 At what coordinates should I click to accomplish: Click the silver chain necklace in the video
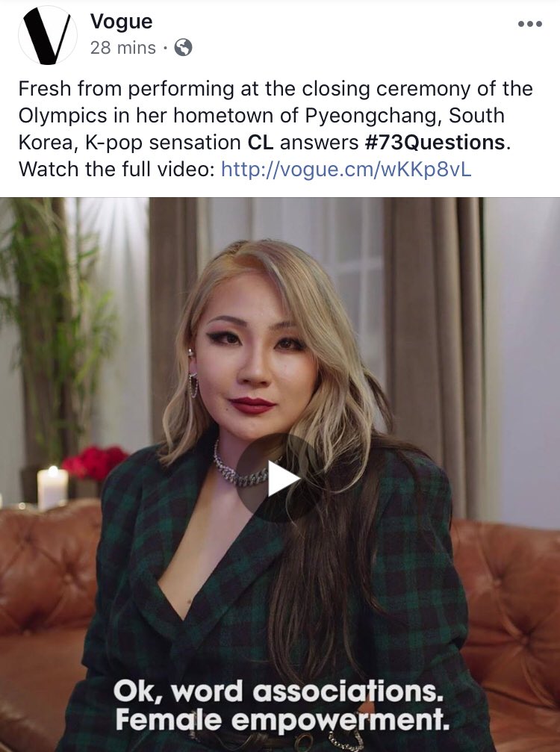(x=238, y=467)
